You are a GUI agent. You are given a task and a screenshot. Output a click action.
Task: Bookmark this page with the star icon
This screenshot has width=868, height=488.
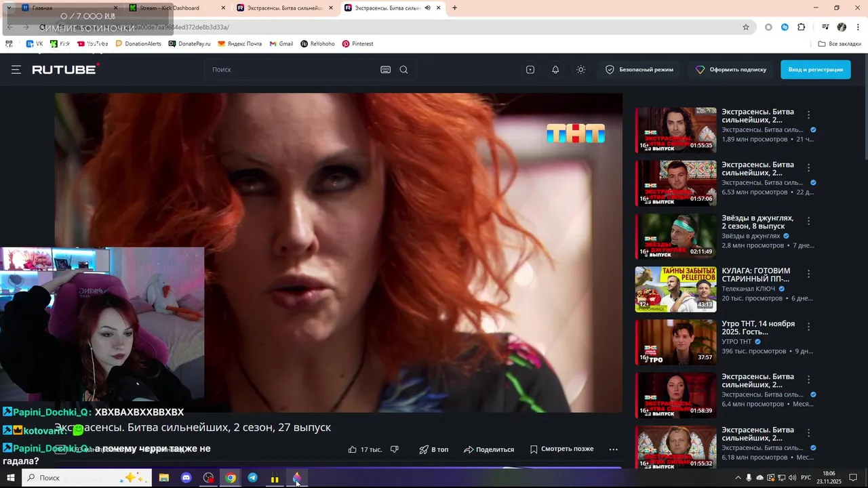[x=746, y=27]
